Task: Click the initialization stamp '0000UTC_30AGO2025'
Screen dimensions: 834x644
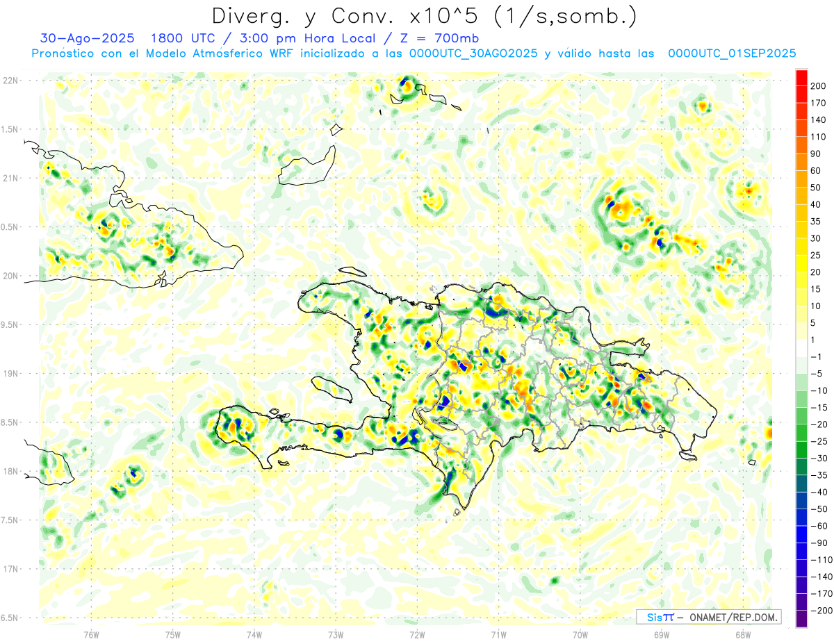Action: [474, 53]
